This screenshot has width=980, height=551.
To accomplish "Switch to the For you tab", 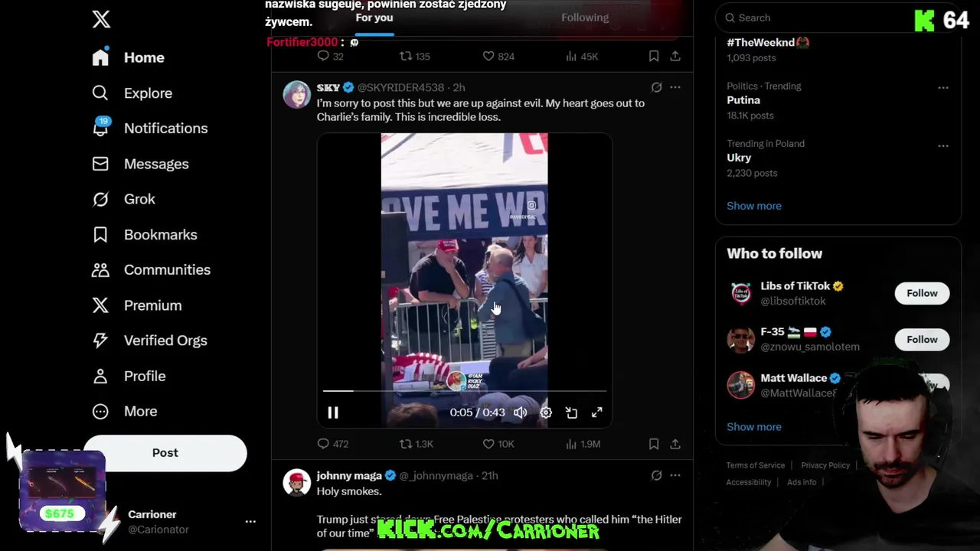I will click(374, 18).
